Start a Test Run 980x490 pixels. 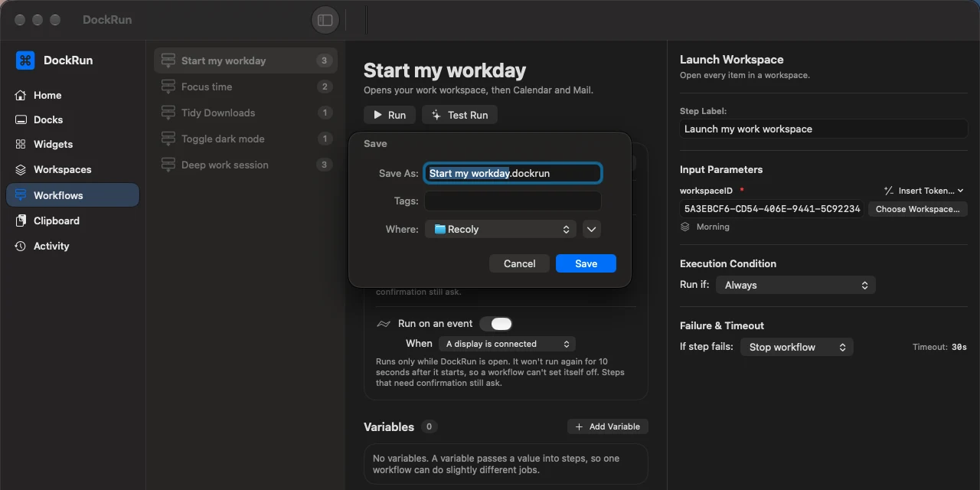tap(459, 115)
